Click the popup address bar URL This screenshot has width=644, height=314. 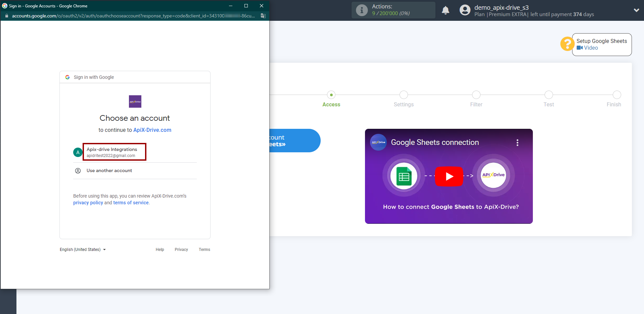(x=133, y=16)
